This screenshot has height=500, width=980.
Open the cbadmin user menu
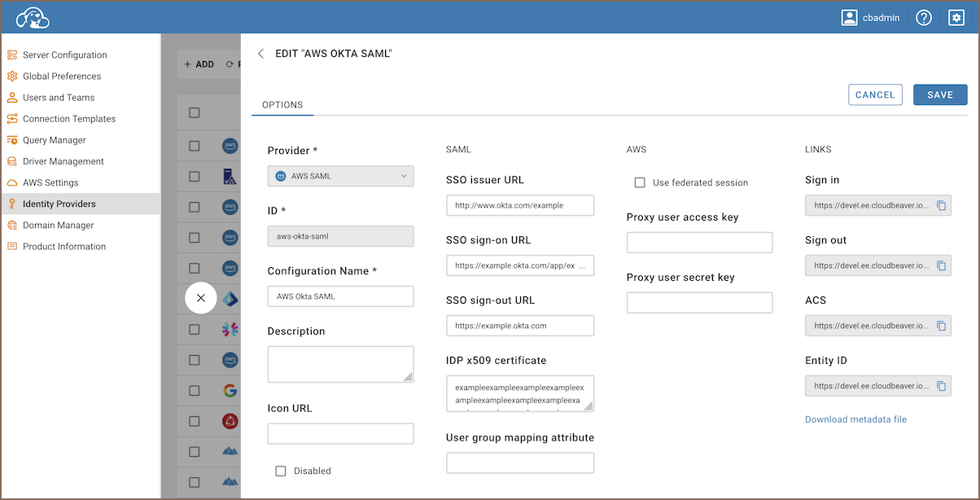(870, 17)
